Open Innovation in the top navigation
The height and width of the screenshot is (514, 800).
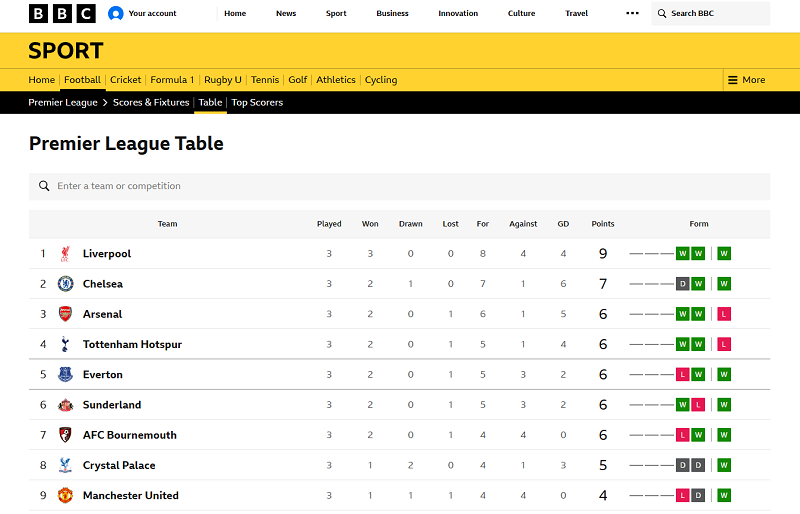458,13
